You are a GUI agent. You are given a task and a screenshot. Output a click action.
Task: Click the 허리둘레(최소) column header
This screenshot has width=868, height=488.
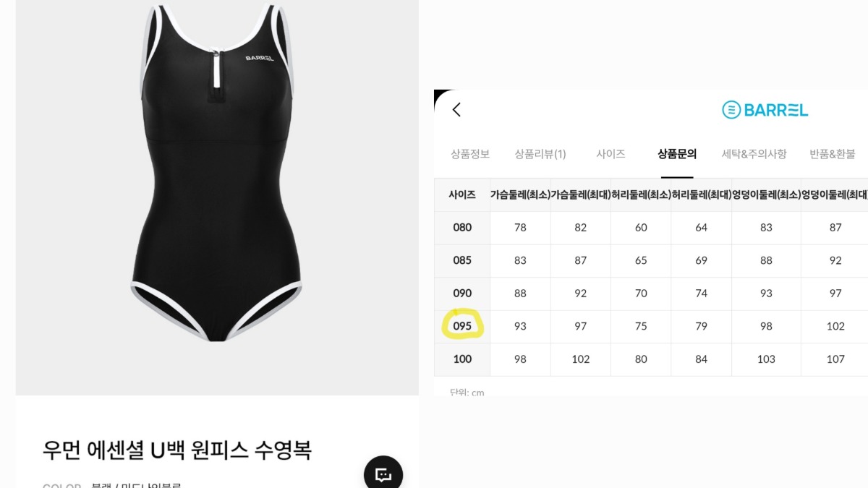click(x=641, y=194)
